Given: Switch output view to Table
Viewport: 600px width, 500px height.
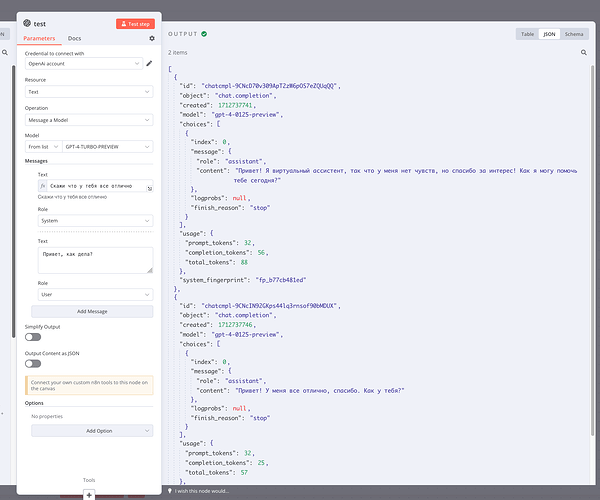Looking at the screenshot, I should (x=527, y=34).
